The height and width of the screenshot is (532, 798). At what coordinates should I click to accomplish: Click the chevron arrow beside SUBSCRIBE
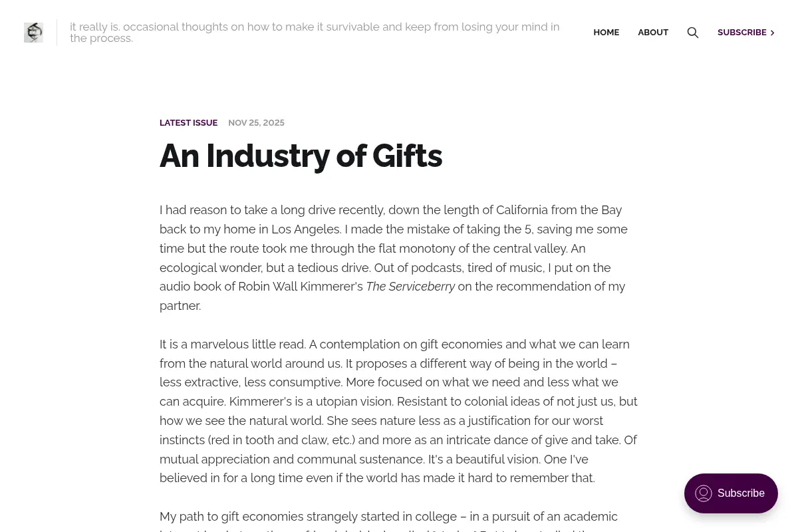(x=772, y=33)
